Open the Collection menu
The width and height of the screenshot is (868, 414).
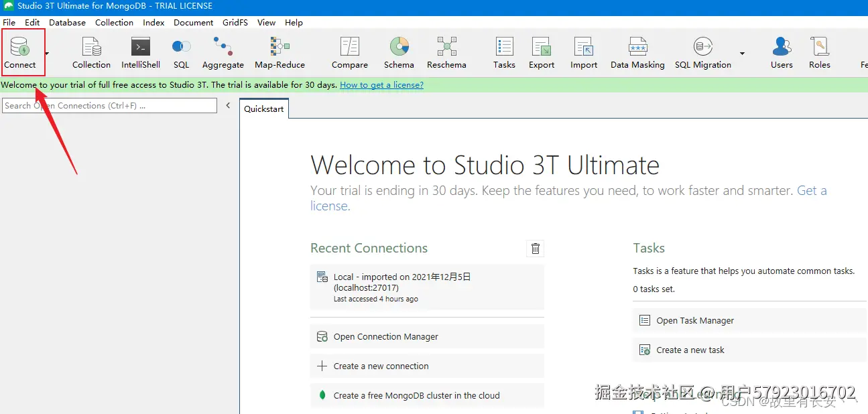click(x=114, y=22)
